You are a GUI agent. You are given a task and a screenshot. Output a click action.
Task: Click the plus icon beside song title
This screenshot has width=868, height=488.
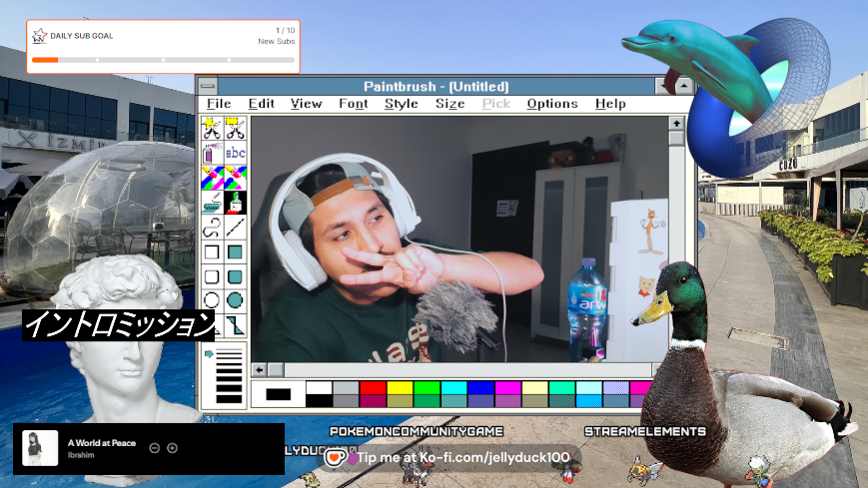[x=172, y=448]
